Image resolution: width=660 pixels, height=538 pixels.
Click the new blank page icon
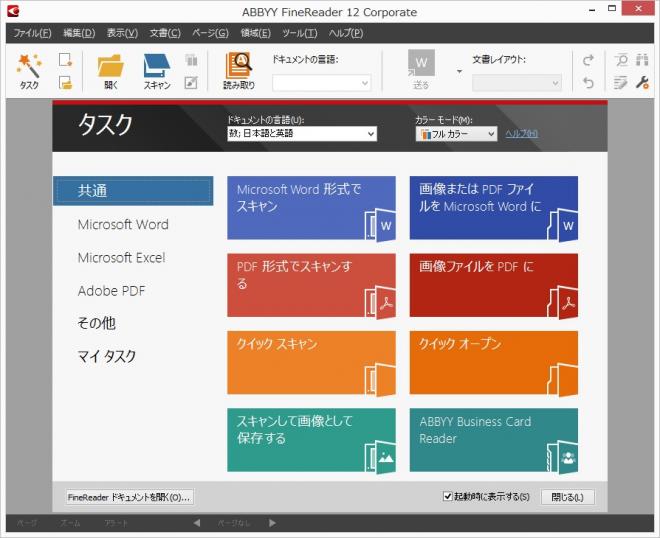coord(66,60)
